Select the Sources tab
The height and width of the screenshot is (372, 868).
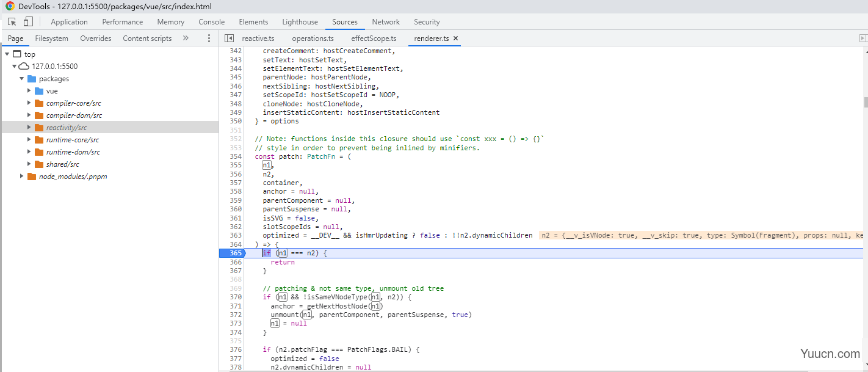(x=345, y=21)
